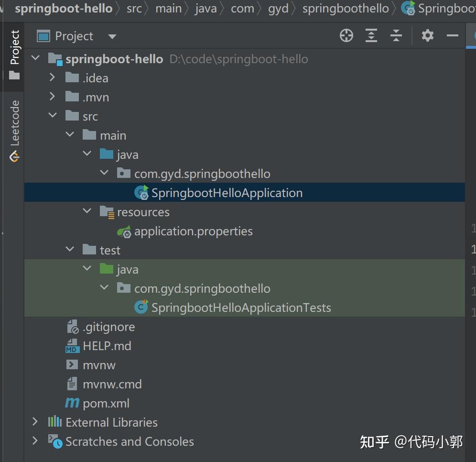Open the application.properties file
This screenshot has width=476, height=462.
(193, 231)
